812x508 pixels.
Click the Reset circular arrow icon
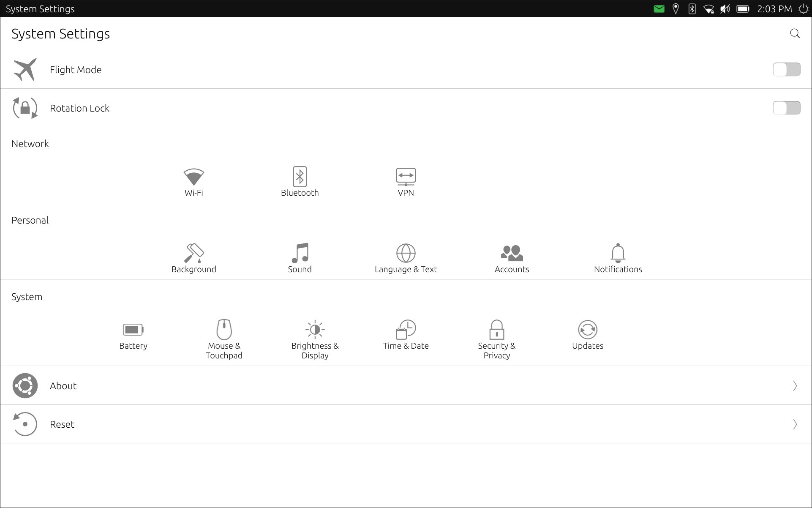25,424
